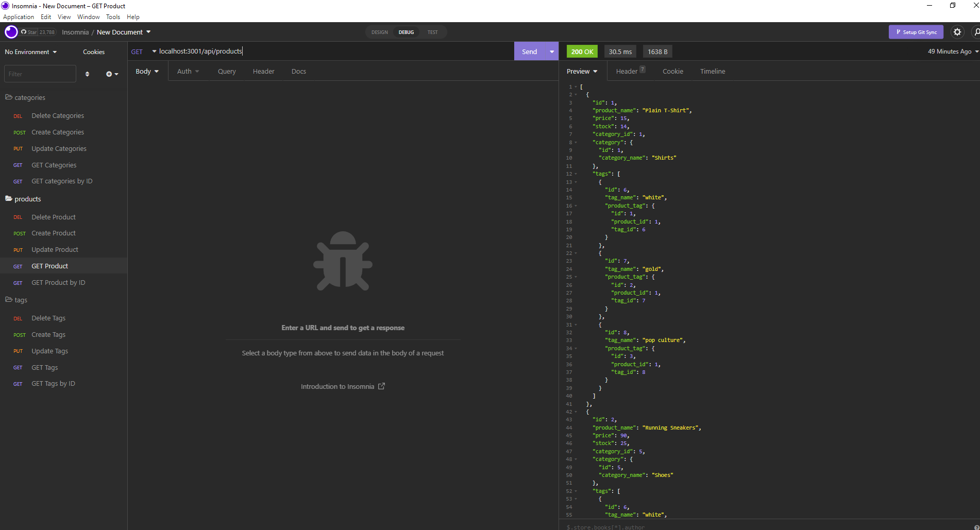The image size is (980, 530).
Task: Click the tags folder icon
Action: 9,300
